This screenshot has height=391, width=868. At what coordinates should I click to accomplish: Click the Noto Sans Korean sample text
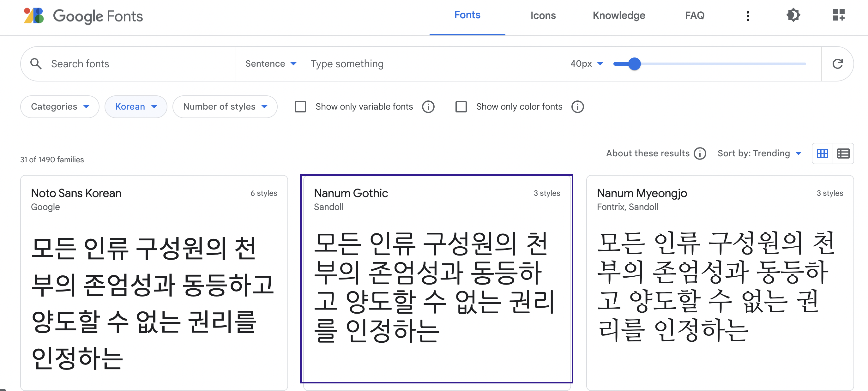152,303
